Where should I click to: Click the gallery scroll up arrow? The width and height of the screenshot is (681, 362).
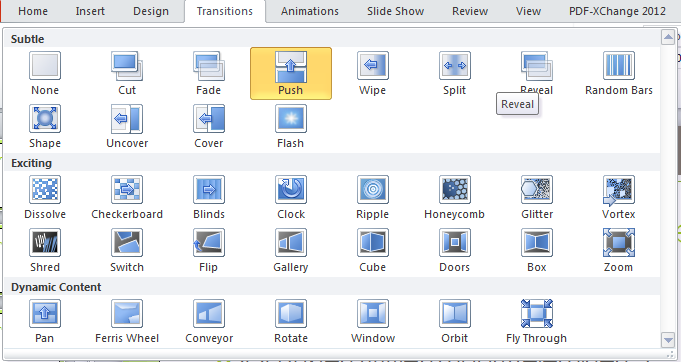(x=668, y=37)
